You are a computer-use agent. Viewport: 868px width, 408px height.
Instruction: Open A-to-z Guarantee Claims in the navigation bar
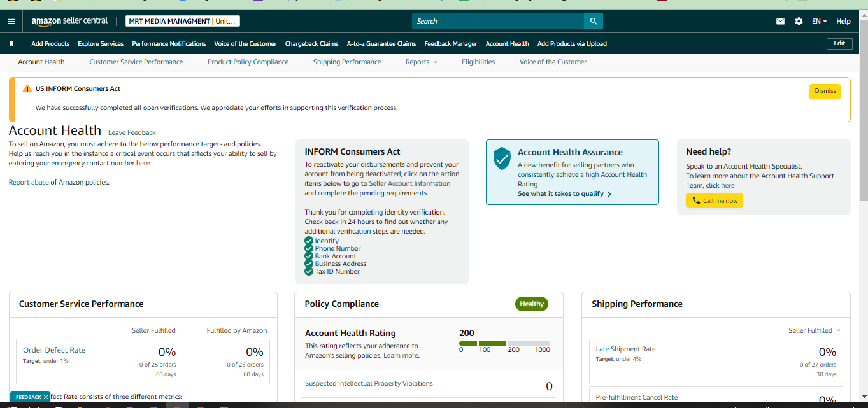[x=381, y=44]
